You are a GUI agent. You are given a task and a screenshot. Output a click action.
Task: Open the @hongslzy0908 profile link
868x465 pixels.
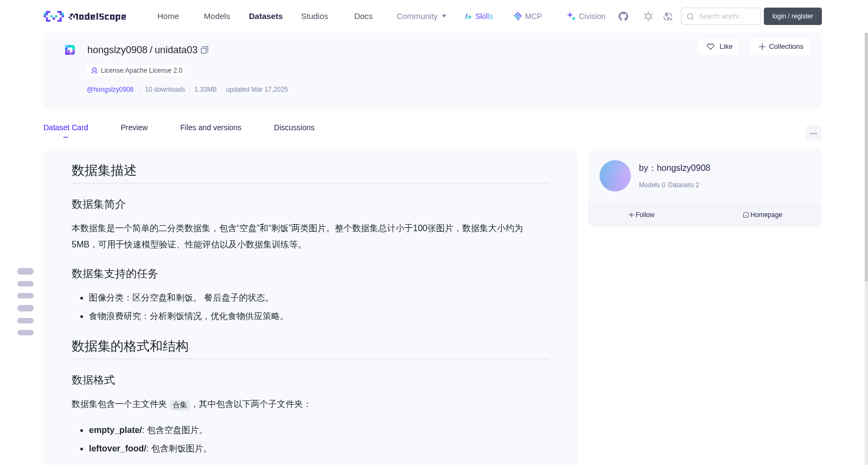[x=110, y=90]
